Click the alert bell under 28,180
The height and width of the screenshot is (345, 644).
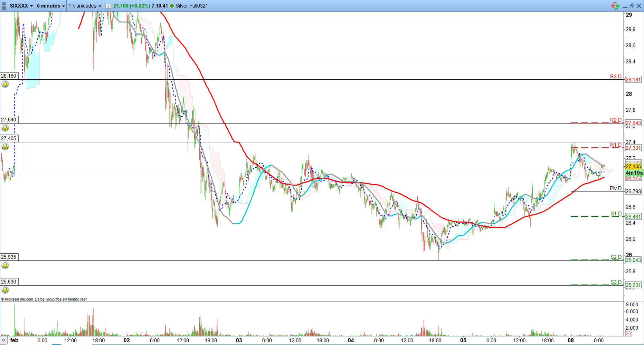click(x=5, y=84)
